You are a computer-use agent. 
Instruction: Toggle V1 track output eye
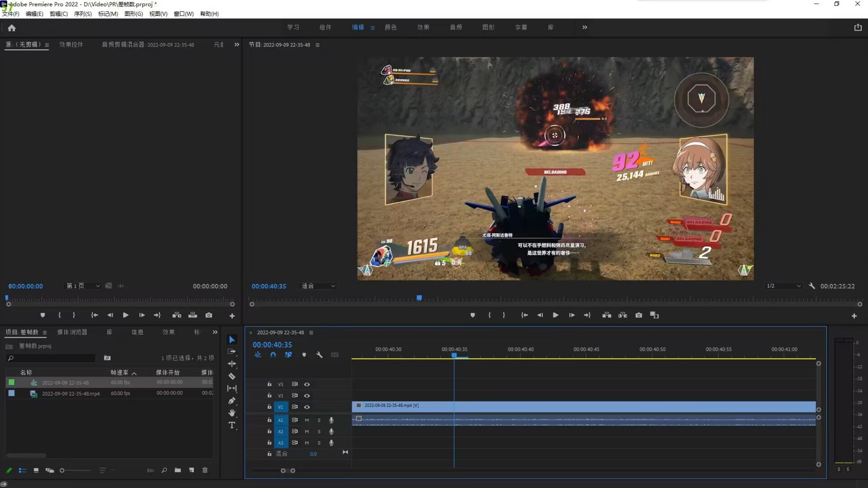[x=307, y=407]
